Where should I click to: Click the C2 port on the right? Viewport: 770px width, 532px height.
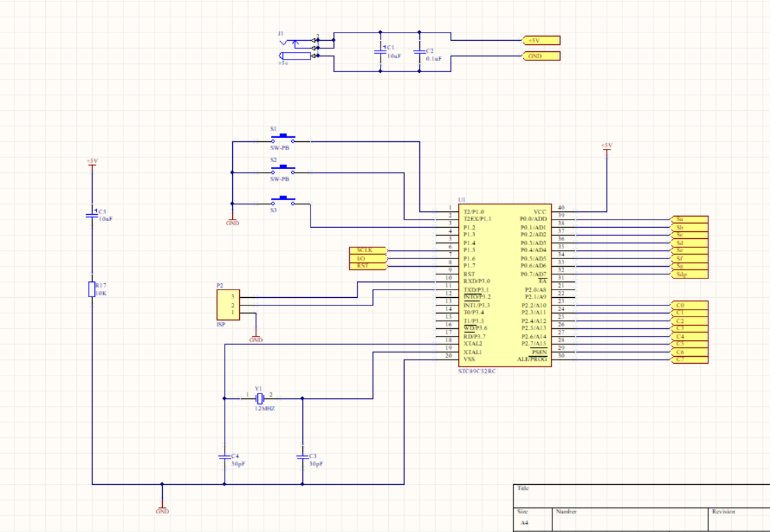[x=689, y=321]
